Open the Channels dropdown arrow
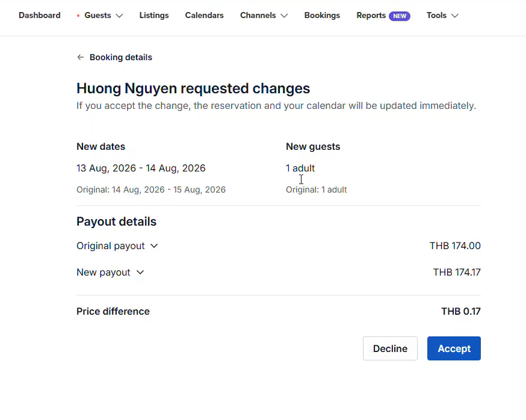The height and width of the screenshot is (420, 526). coord(284,16)
